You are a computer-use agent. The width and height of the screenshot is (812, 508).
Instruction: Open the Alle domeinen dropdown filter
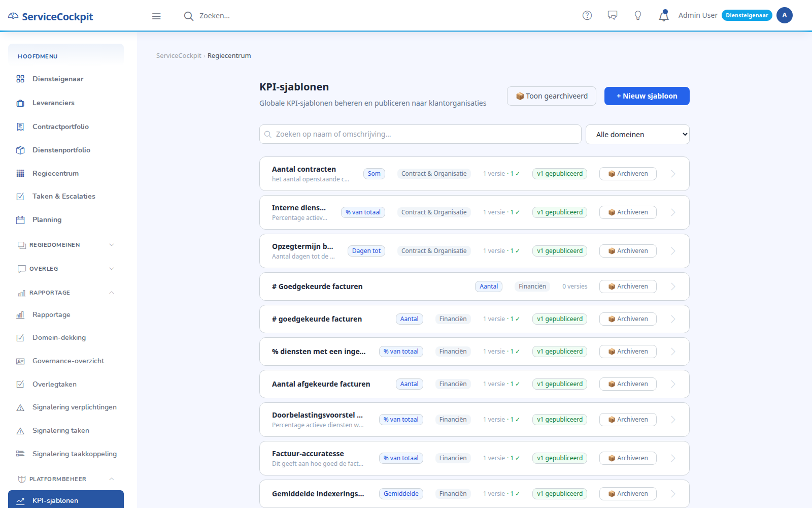click(637, 134)
